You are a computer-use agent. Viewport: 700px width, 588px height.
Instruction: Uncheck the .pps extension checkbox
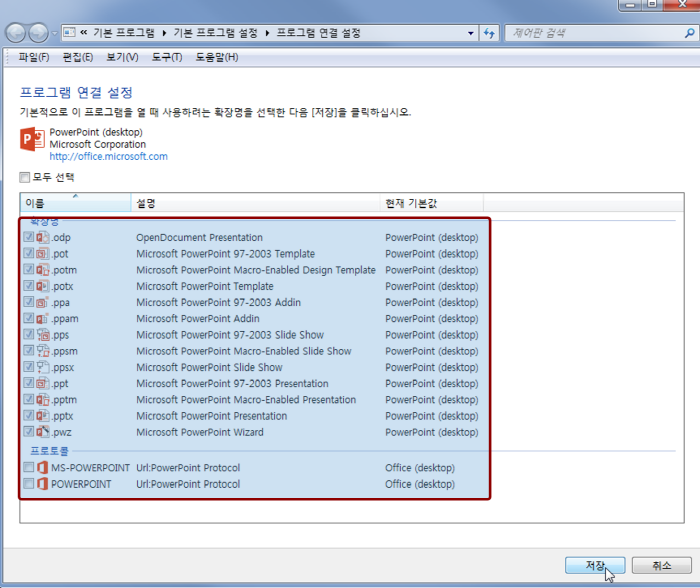point(29,334)
